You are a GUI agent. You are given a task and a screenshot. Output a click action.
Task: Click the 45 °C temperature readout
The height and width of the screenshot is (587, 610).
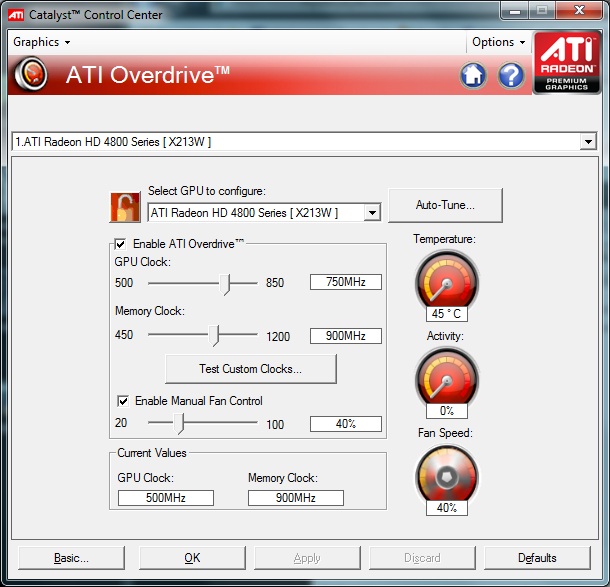tap(447, 314)
